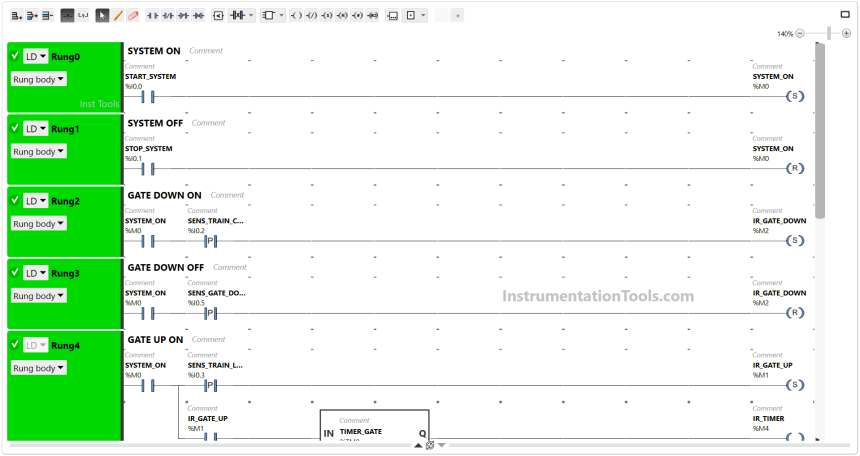Toggle the Rung4 checkmark
The image size is (860, 456).
[15, 345]
